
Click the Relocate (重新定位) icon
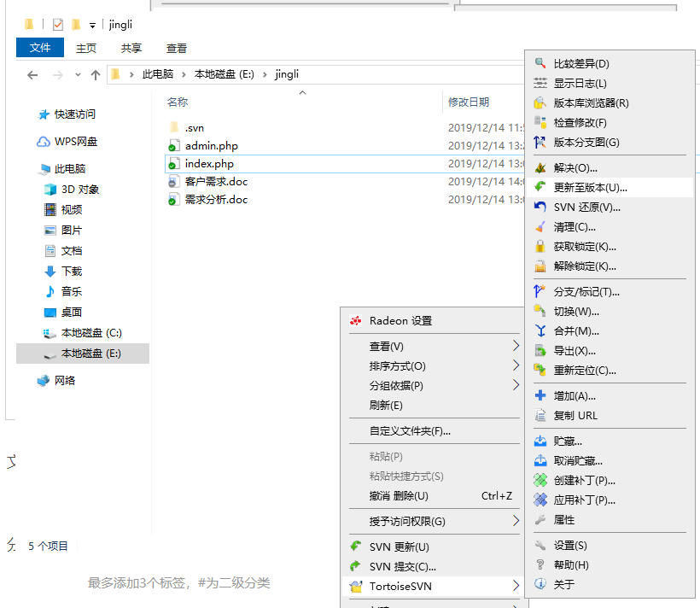click(x=540, y=370)
